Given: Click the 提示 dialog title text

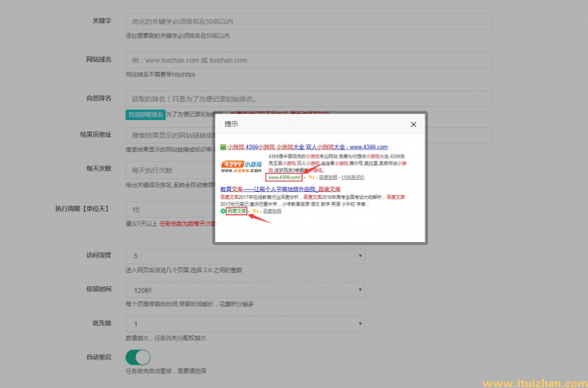Looking at the screenshot, I should (231, 124).
